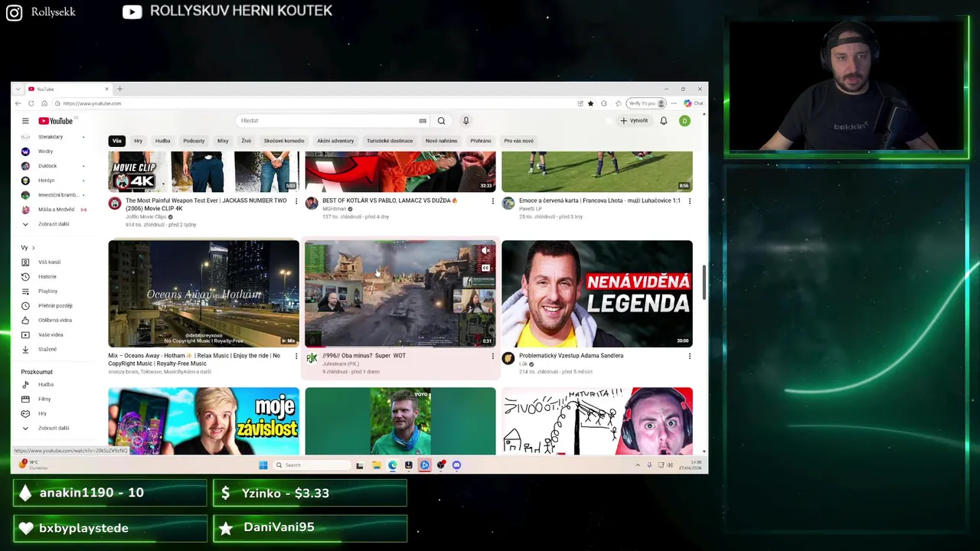Click Problematický Vzestup Adama Sandlera title

pyautogui.click(x=571, y=356)
